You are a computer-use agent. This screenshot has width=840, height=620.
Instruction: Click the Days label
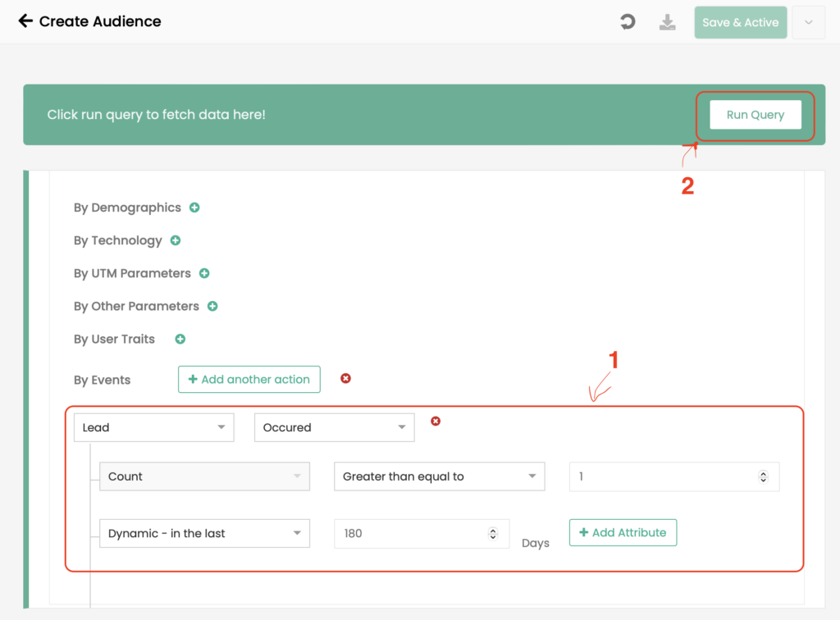pyautogui.click(x=536, y=543)
